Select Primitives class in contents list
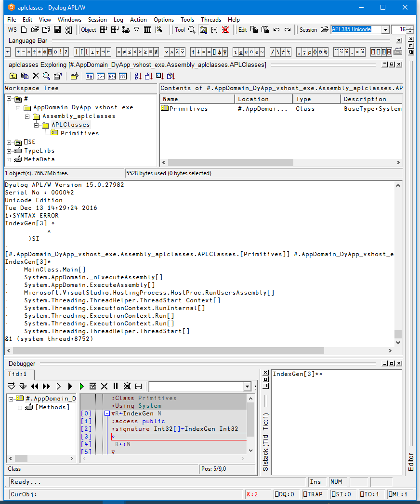420x504 pixels. [x=188, y=109]
